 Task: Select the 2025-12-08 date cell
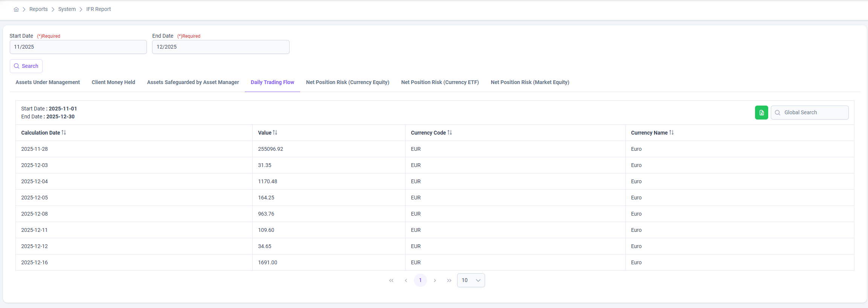point(134,214)
